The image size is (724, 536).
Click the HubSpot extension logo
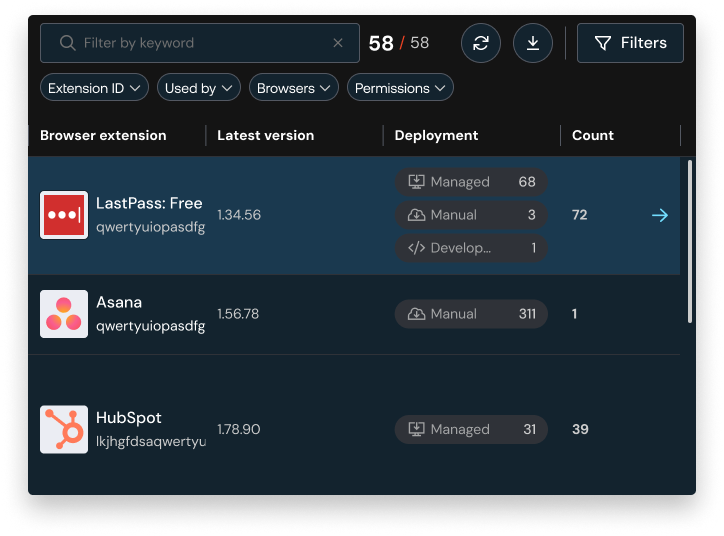(x=64, y=429)
